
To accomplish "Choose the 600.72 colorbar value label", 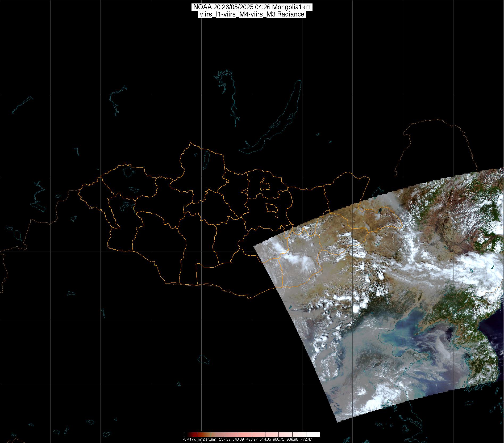I will pos(279,439).
